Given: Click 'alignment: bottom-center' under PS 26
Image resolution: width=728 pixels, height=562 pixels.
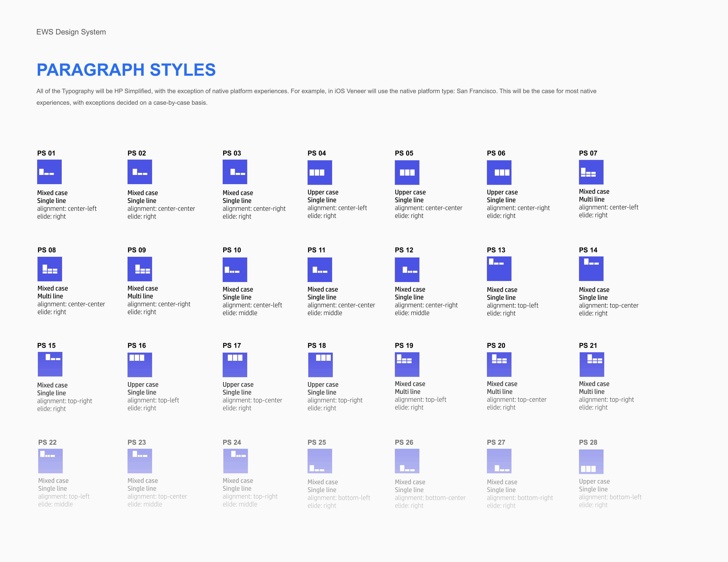Looking at the screenshot, I should click(x=430, y=498).
